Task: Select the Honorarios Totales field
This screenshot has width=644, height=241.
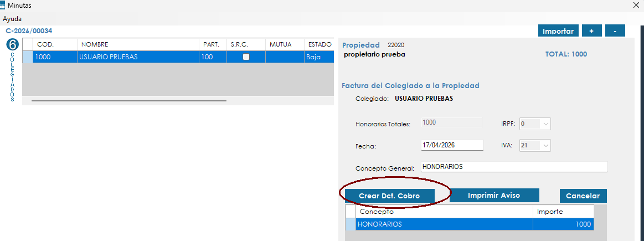Action: coord(451,124)
